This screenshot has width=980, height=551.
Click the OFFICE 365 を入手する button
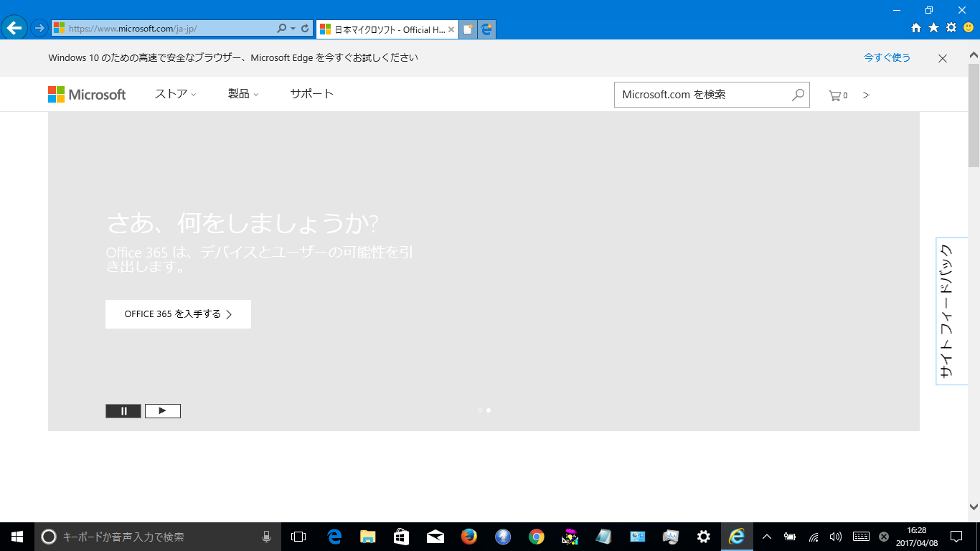[x=178, y=314]
